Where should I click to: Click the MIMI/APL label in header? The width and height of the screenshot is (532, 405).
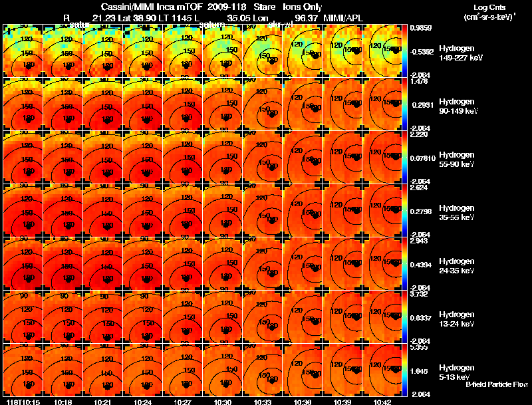pyautogui.click(x=343, y=18)
